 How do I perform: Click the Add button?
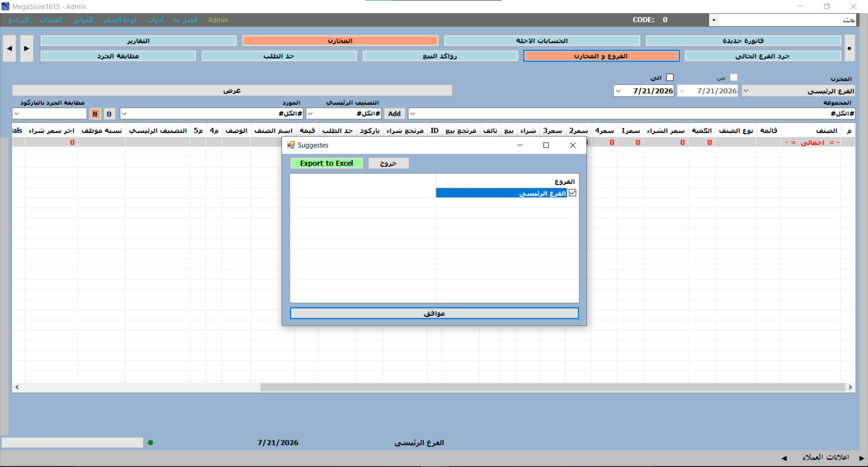[394, 114]
